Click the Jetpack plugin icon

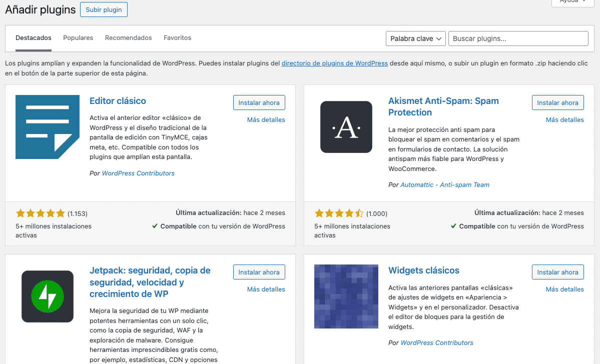tap(47, 296)
